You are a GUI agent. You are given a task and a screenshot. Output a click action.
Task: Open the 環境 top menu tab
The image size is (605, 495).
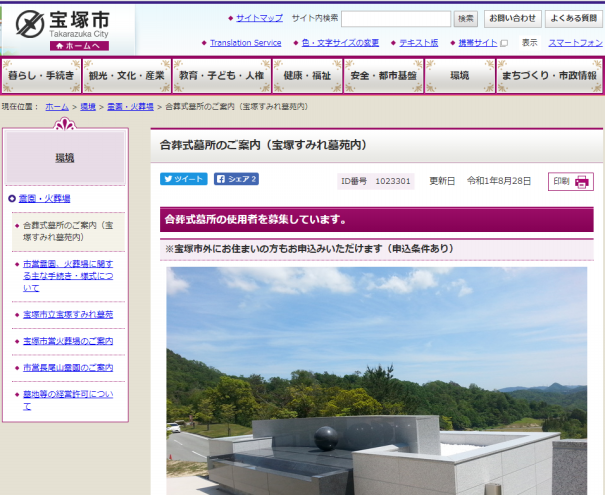point(460,76)
